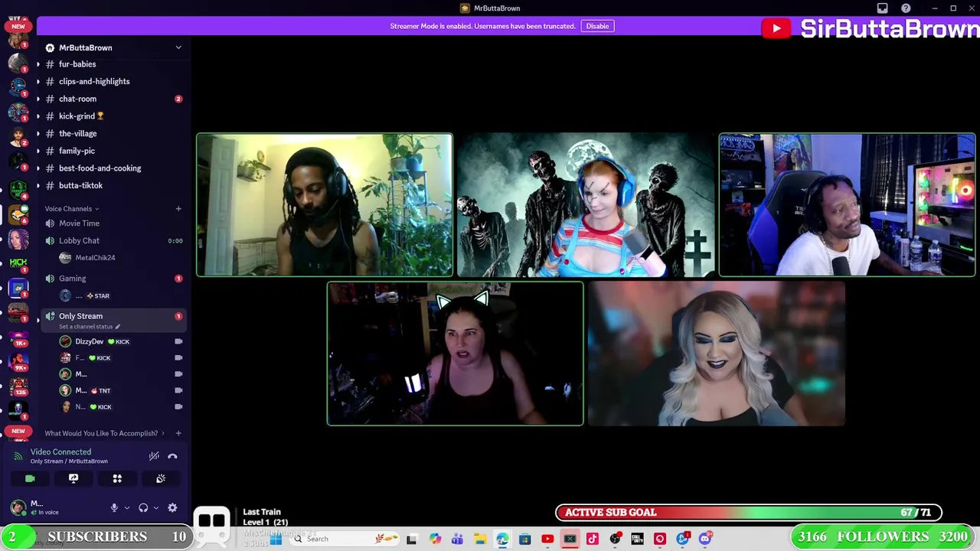Viewport: 980px width, 551px height.
Task: Open TikTok from taskbar
Action: (592, 539)
